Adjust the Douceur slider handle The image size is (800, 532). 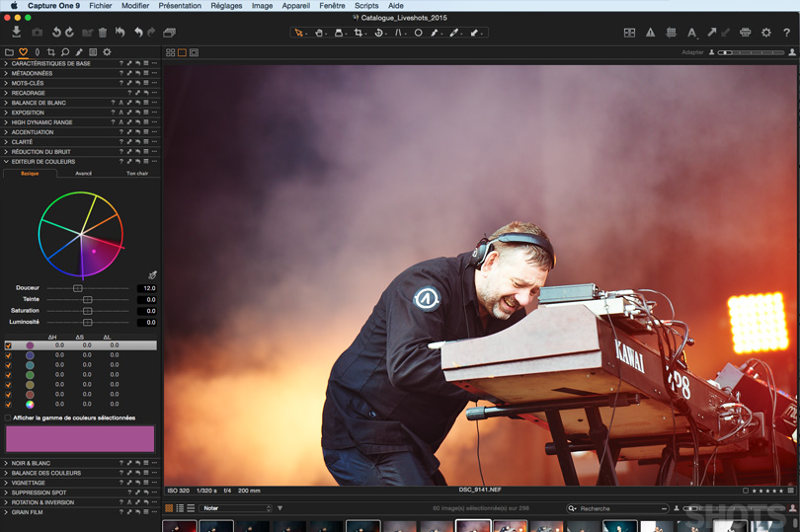pyautogui.click(x=78, y=288)
